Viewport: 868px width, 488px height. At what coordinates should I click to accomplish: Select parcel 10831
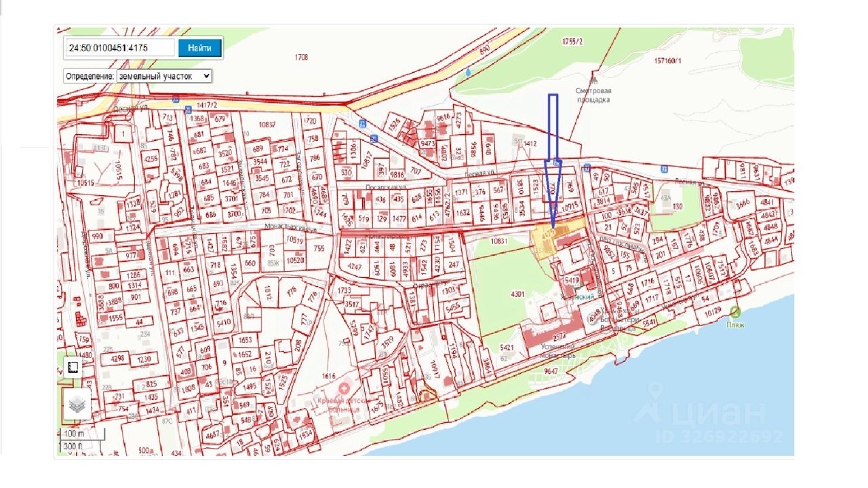point(499,241)
